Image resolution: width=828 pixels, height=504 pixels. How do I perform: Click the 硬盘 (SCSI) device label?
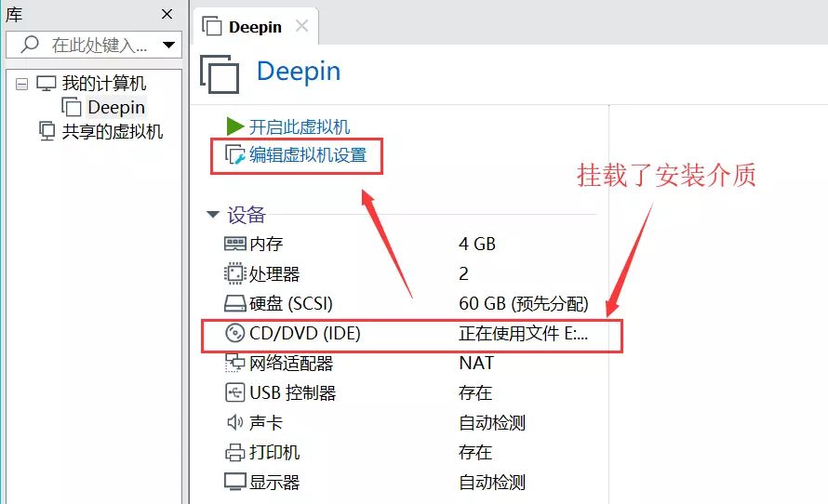(291, 303)
